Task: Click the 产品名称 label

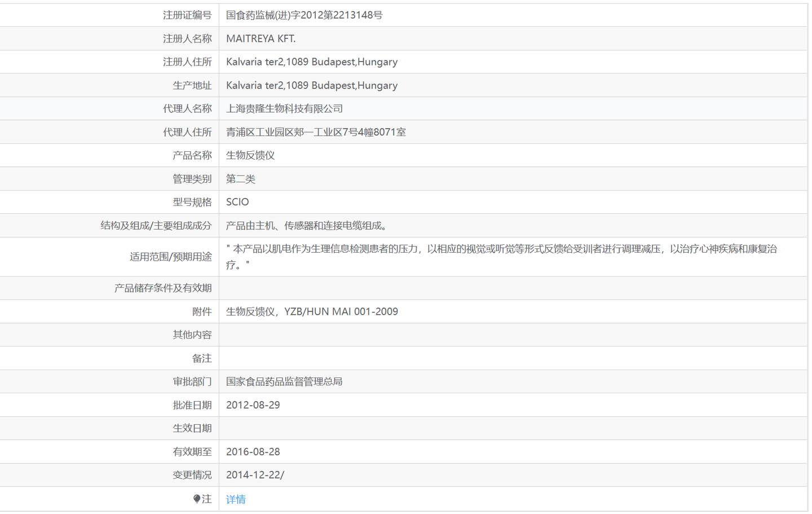Action: [192, 156]
